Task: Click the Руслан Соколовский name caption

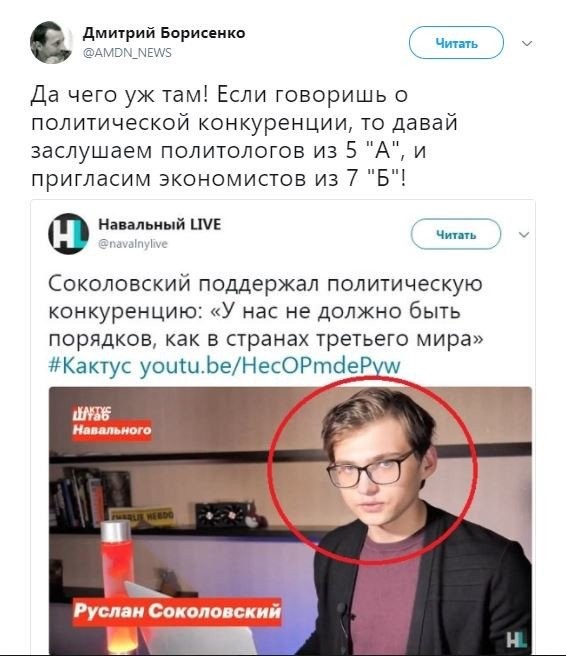Action: 177,611
